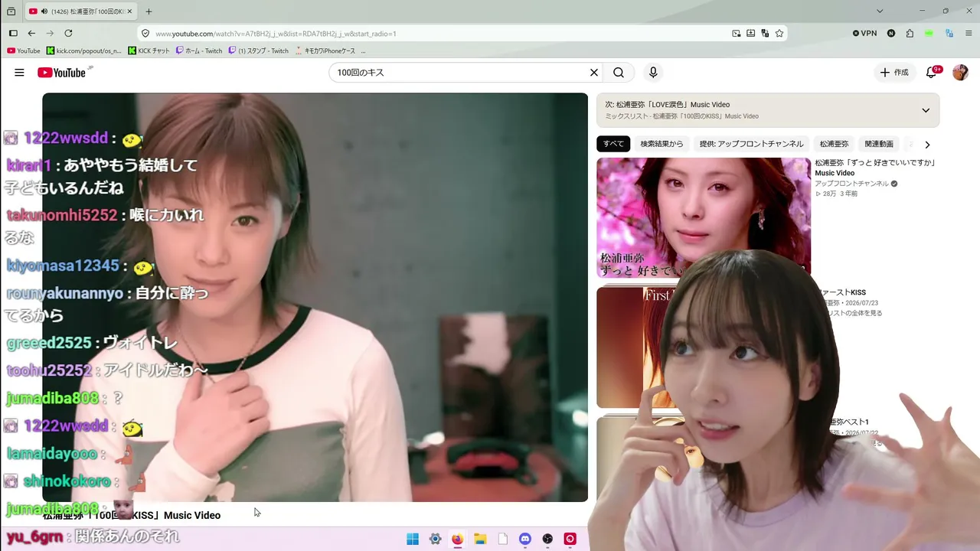Open the Windows Start menu
The height and width of the screenshot is (551, 980).
413,539
